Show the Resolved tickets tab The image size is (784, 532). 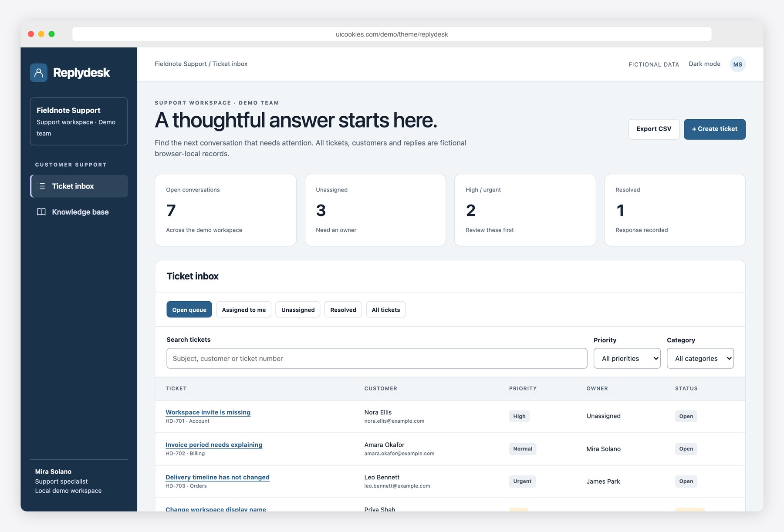(343, 310)
